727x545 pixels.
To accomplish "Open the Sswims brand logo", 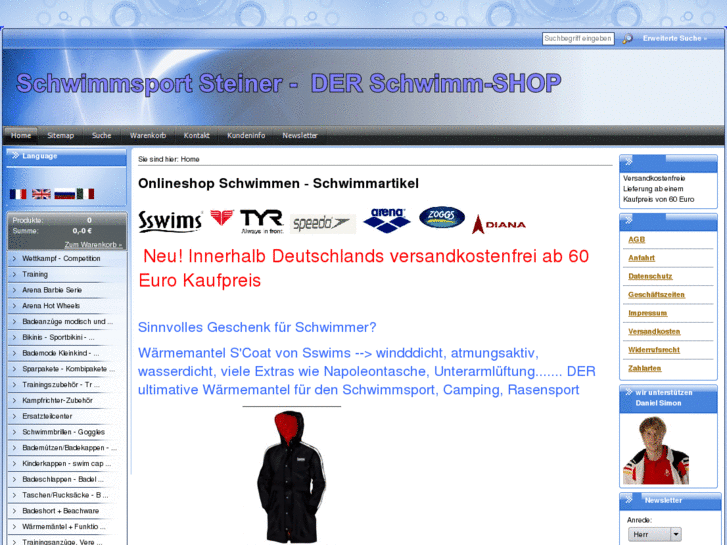I will 170,221.
